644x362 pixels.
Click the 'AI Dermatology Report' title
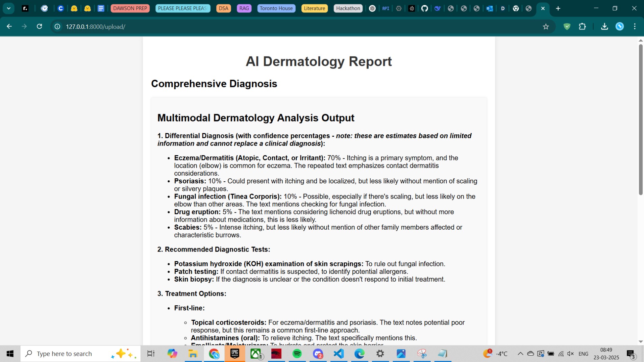click(319, 61)
